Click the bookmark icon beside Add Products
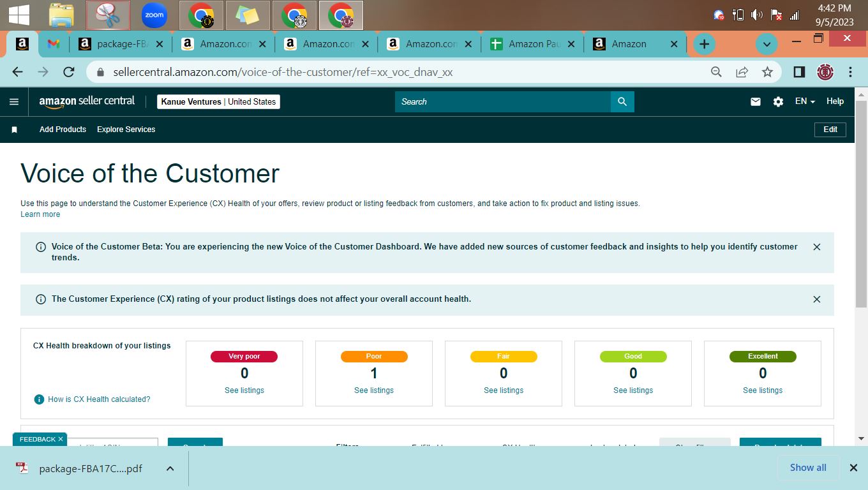This screenshot has height=490, width=868. tap(14, 130)
